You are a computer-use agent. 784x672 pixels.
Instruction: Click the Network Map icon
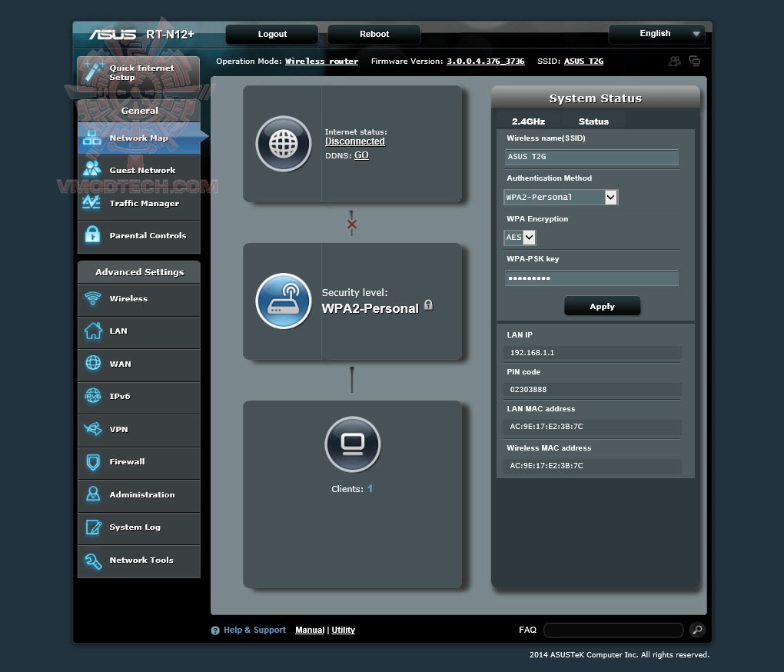91,138
